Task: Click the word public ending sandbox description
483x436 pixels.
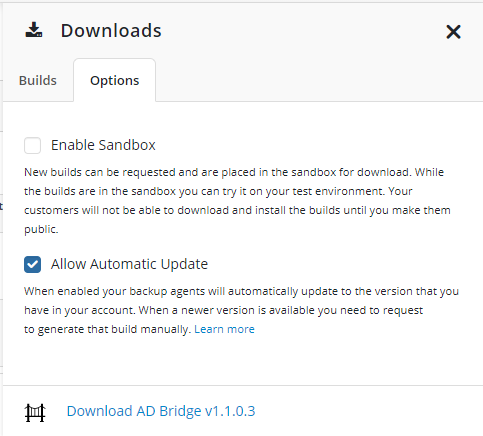Action: pos(40,230)
